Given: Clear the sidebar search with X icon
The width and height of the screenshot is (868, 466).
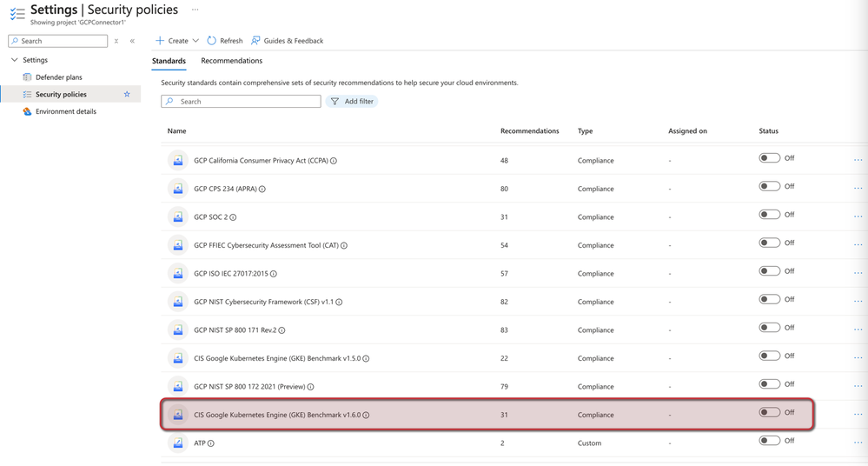Looking at the screenshot, I should coord(116,41).
